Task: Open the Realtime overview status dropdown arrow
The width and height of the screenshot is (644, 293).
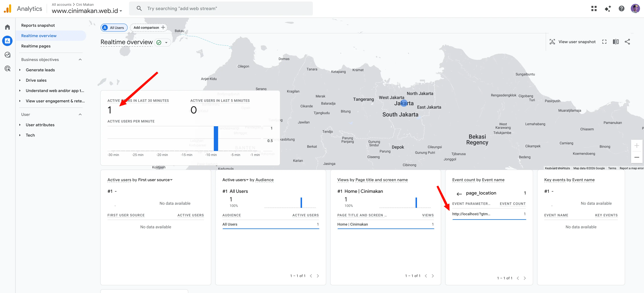Action: point(166,43)
